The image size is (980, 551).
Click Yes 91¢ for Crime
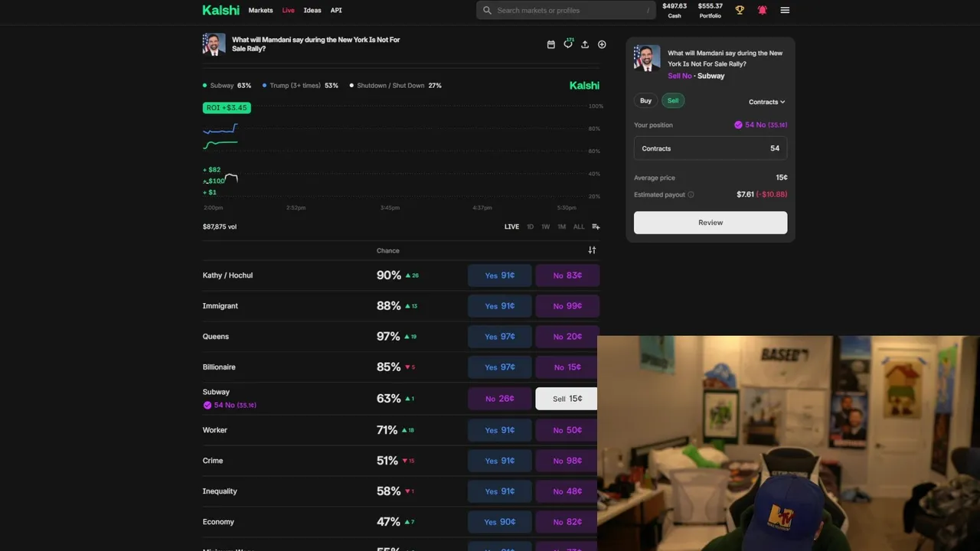tap(499, 461)
